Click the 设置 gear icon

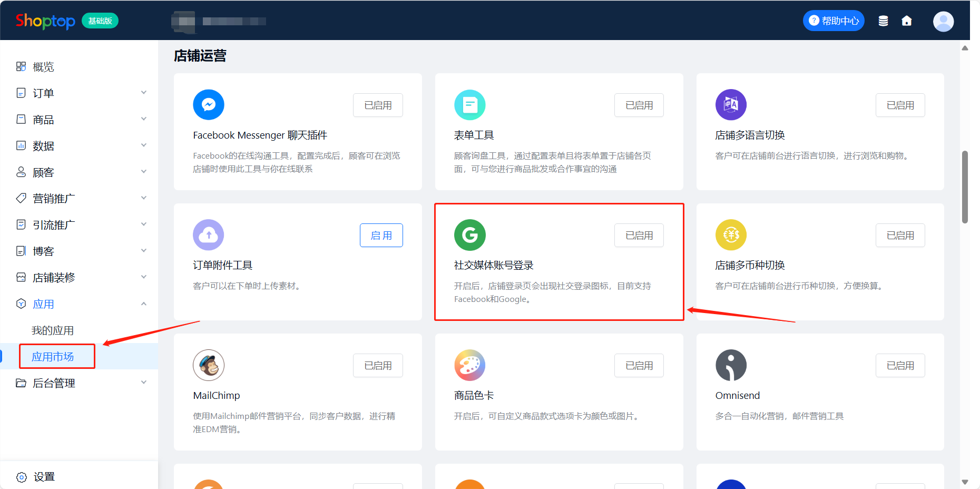pyautogui.click(x=22, y=477)
